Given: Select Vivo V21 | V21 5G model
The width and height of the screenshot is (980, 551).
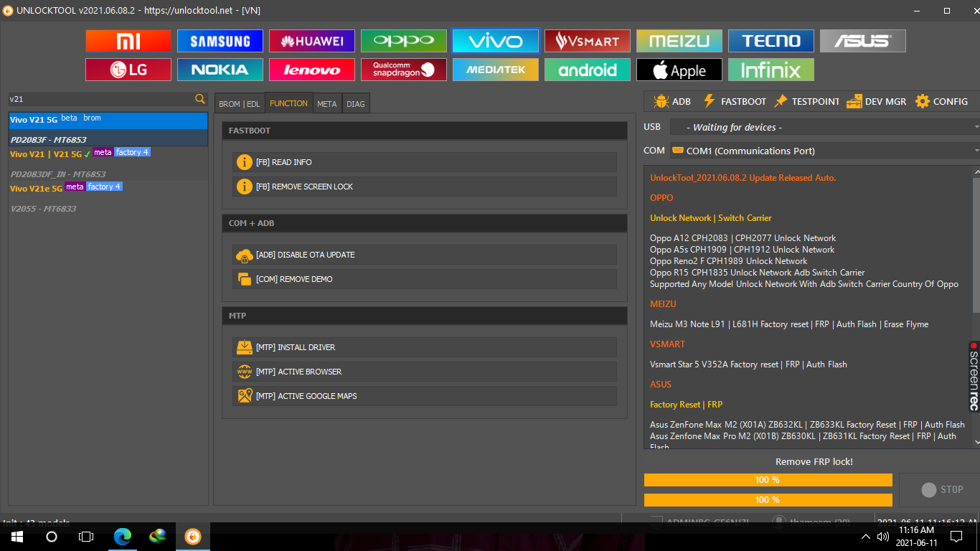Looking at the screenshot, I should click(x=108, y=164).
